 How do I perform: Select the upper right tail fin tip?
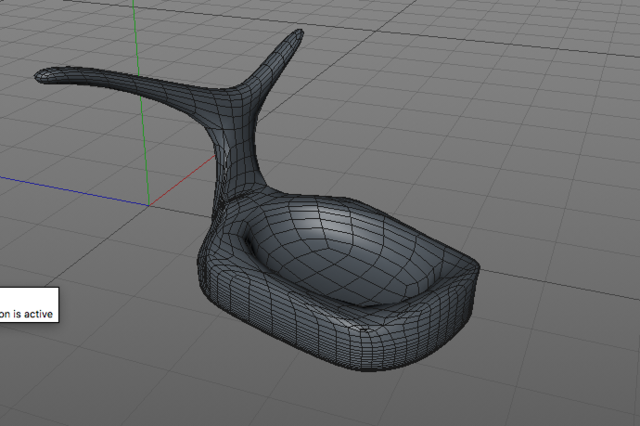pyautogui.click(x=297, y=36)
